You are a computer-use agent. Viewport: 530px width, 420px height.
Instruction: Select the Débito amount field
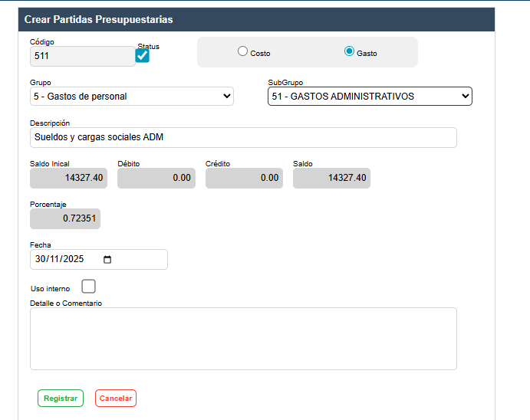[156, 178]
